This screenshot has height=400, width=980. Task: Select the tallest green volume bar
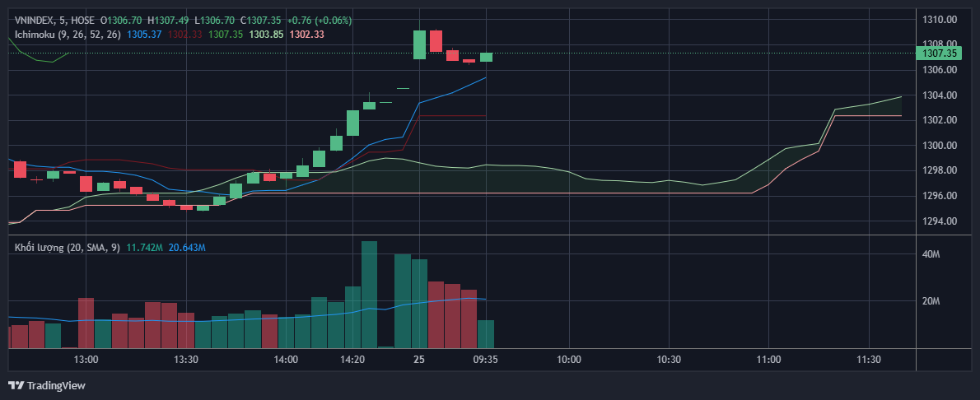click(370, 295)
